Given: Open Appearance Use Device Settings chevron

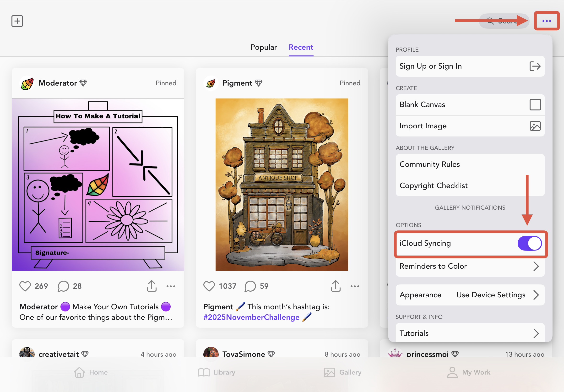Looking at the screenshot, I should tap(536, 295).
